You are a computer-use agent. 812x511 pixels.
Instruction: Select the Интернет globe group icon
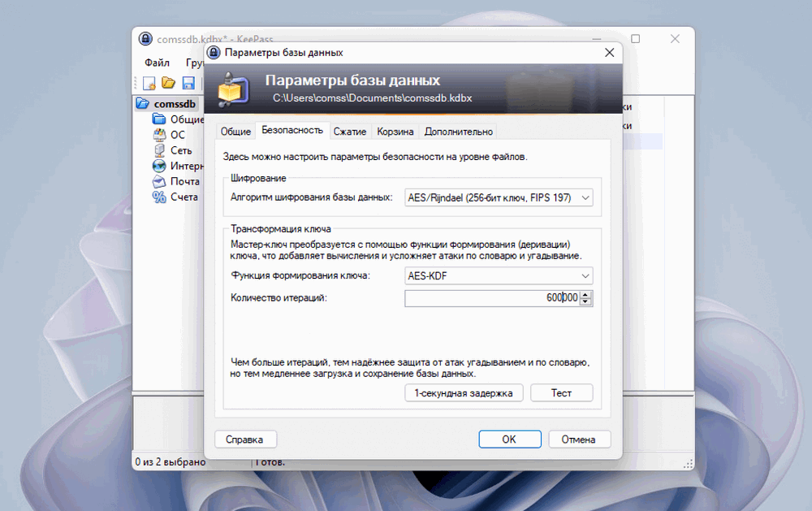coord(159,166)
